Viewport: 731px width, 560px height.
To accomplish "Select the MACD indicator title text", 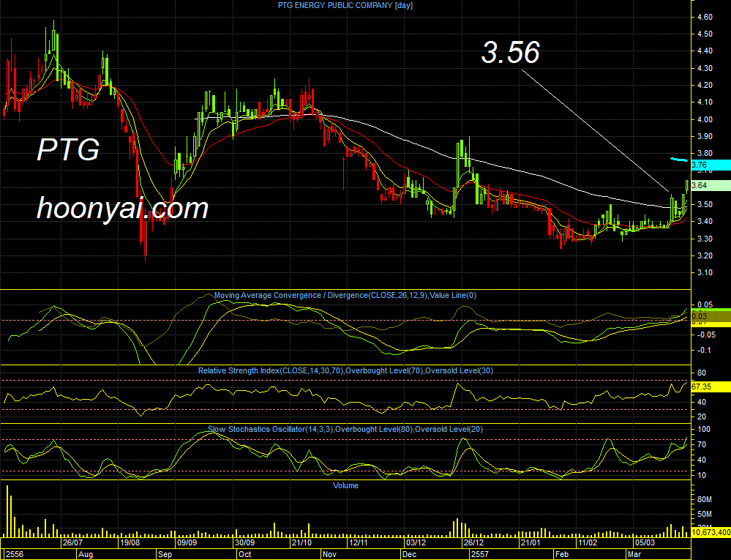I will click(345, 295).
